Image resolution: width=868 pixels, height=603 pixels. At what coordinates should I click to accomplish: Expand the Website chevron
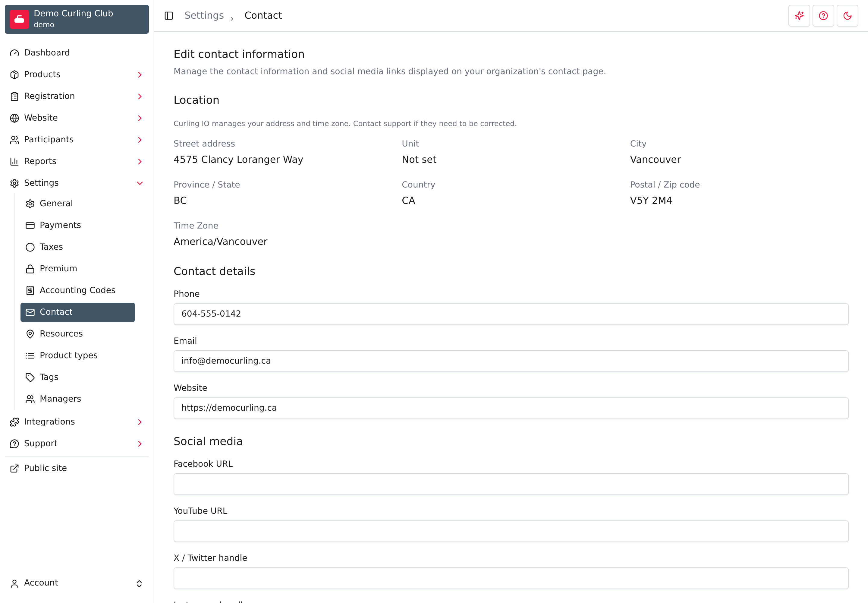140,118
